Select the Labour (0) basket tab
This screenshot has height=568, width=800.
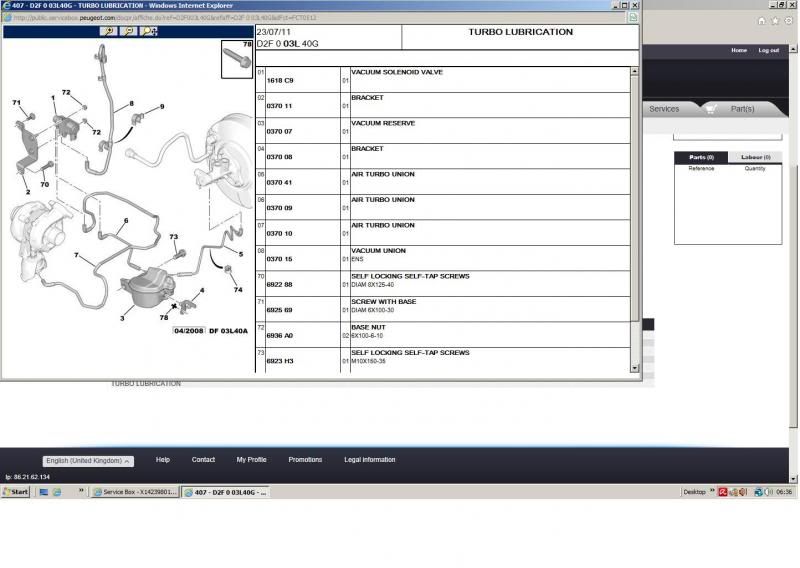click(755, 157)
